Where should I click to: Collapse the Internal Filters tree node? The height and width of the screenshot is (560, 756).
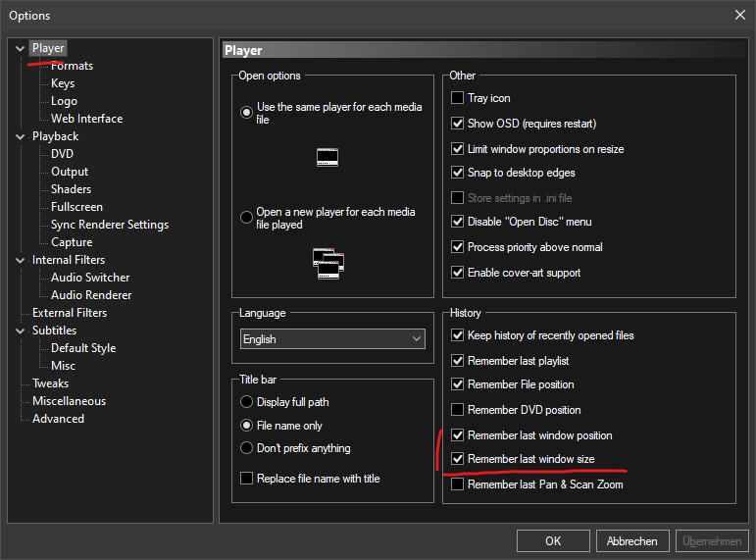pyautogui.click(x=21, y=260)
